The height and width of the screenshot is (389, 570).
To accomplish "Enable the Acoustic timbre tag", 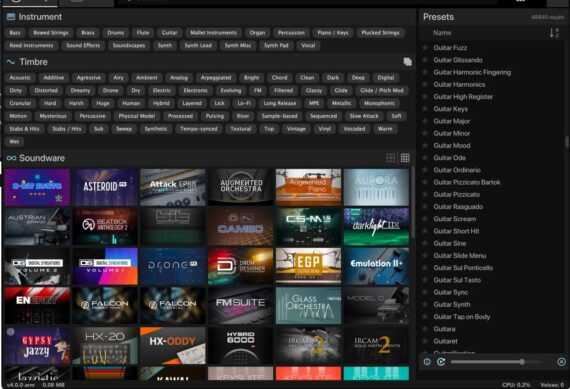I will 20,78.
